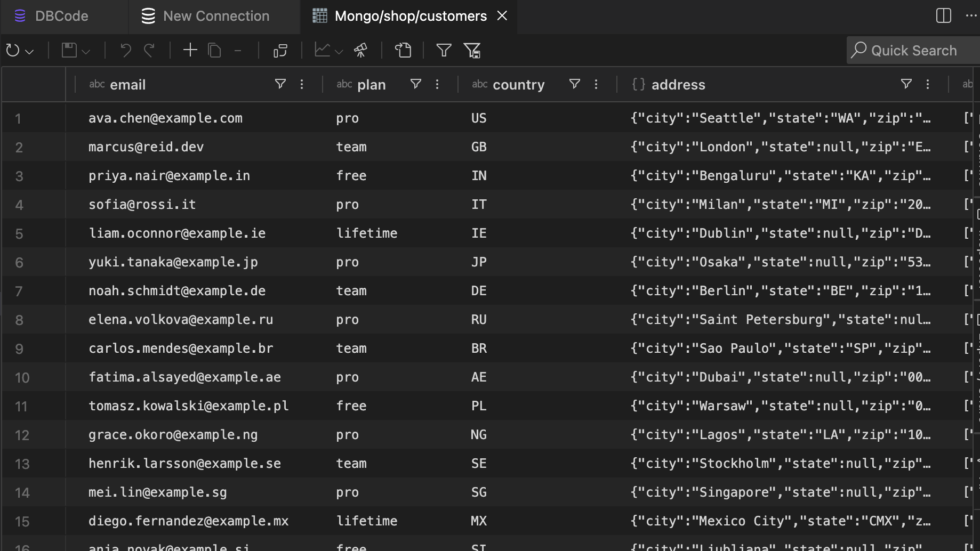980x551 pixels.
Task: Click the redo arrow icon
Action: 150,51
